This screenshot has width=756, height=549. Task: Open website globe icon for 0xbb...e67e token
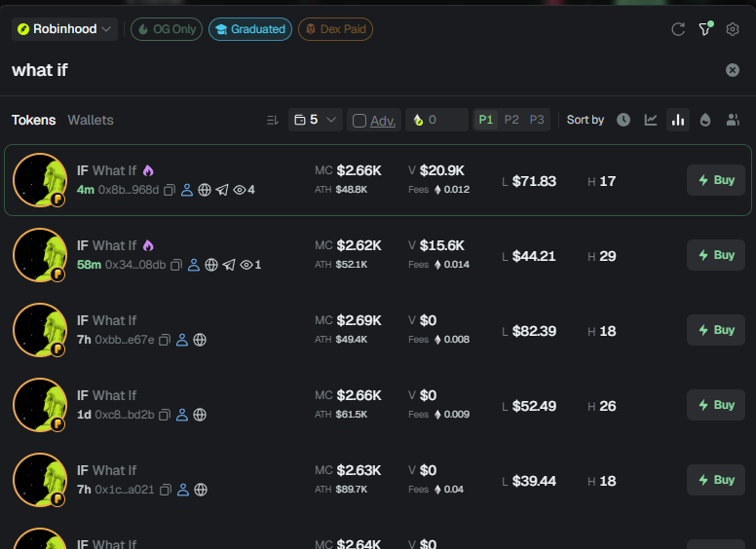point(200,340)
